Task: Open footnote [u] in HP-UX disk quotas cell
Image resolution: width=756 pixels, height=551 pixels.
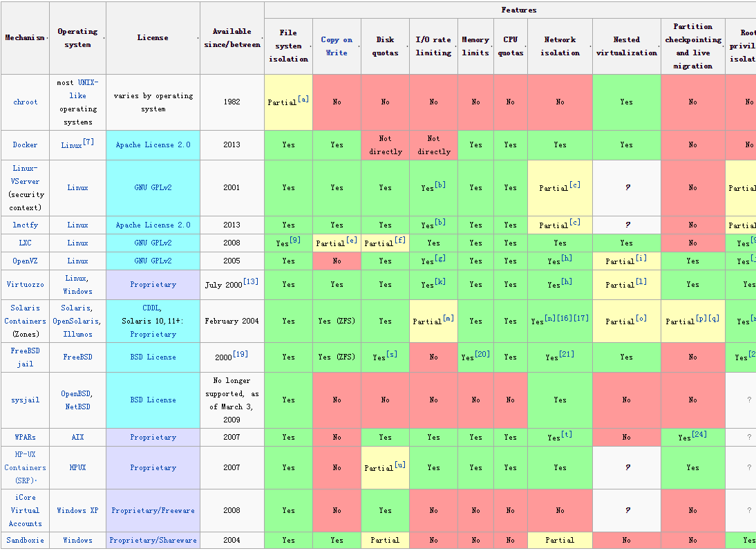Action: 400,465
